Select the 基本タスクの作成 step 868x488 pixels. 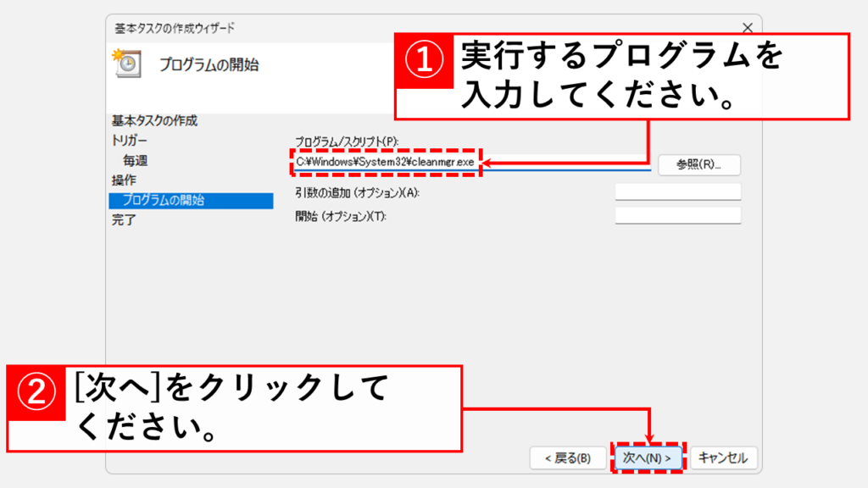point(154,120)
